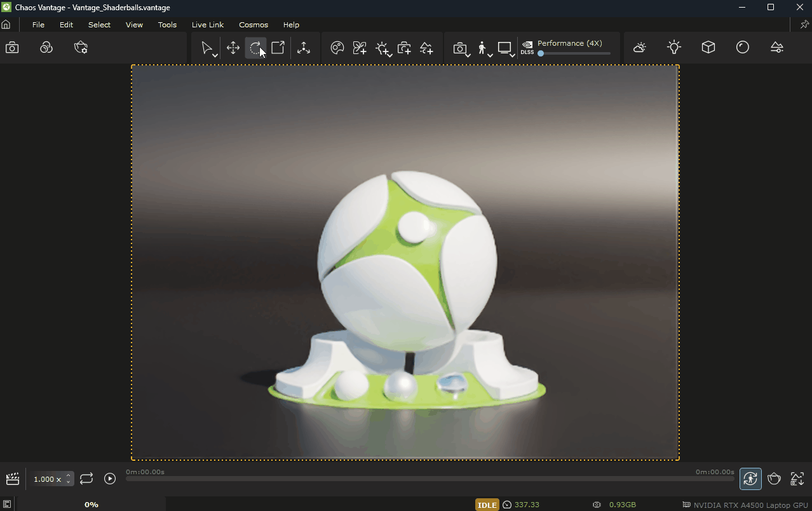The image size is (812, 511).
Task: Click the Home icon in menu bar
Action: [6, 25]
